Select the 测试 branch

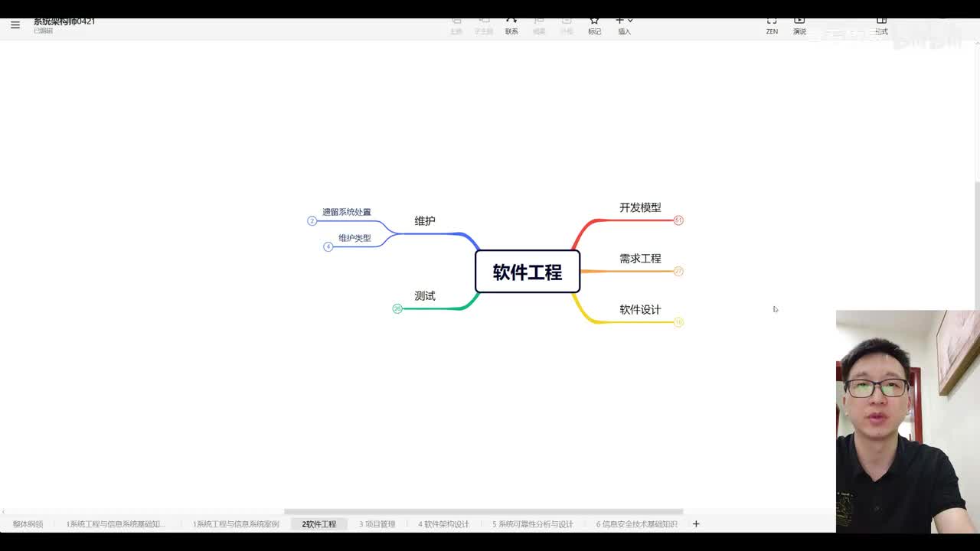(425, 296)
